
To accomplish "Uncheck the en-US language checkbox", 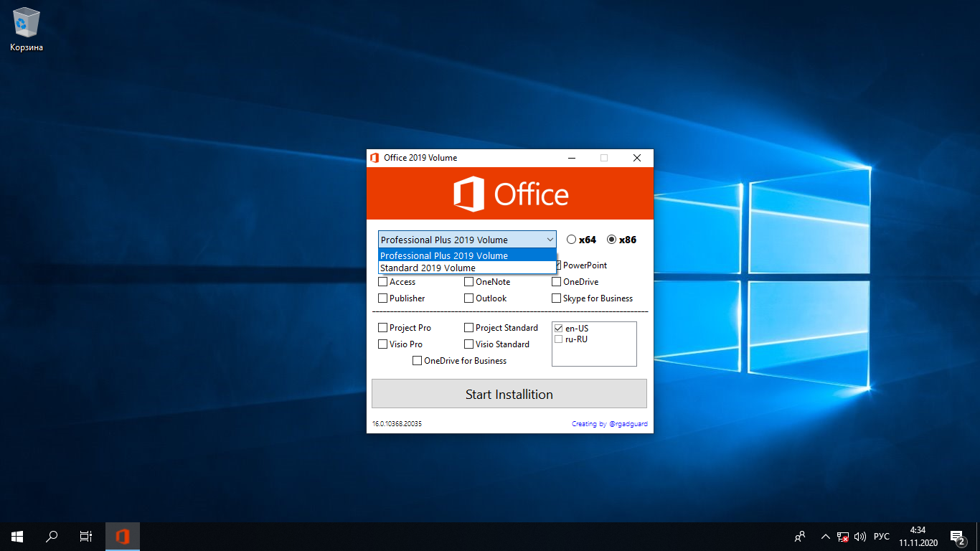I will coord(558,329).
